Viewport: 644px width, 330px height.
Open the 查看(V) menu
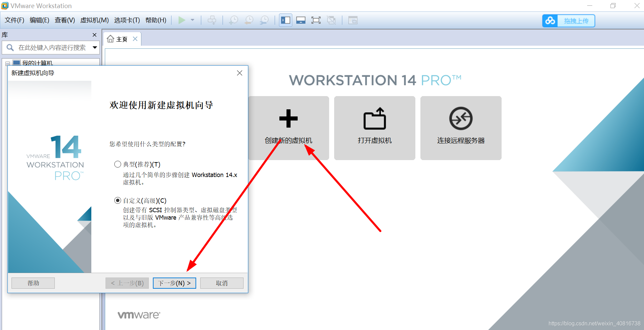pos(65,20)
